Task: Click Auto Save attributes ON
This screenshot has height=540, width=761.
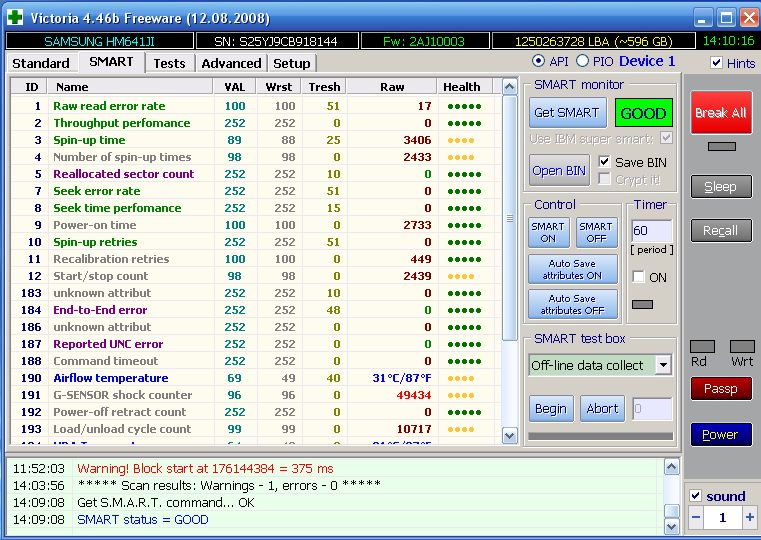Action: [573, 269]
